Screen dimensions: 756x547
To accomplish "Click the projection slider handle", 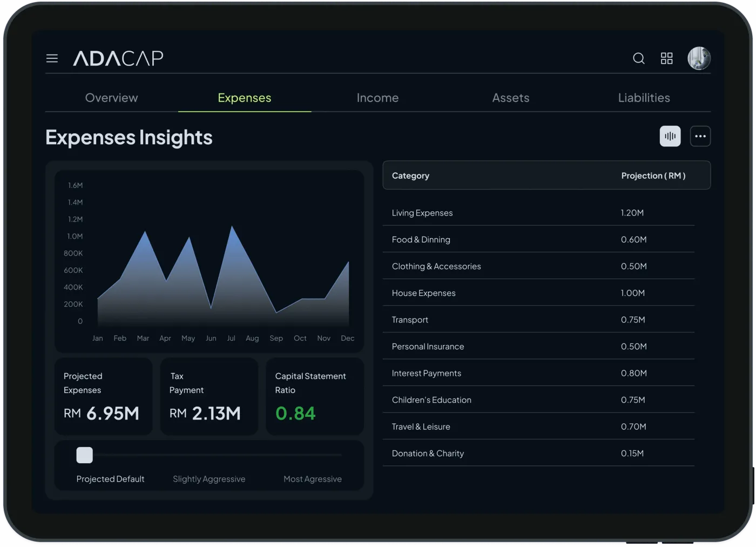I will pos(85,455).
